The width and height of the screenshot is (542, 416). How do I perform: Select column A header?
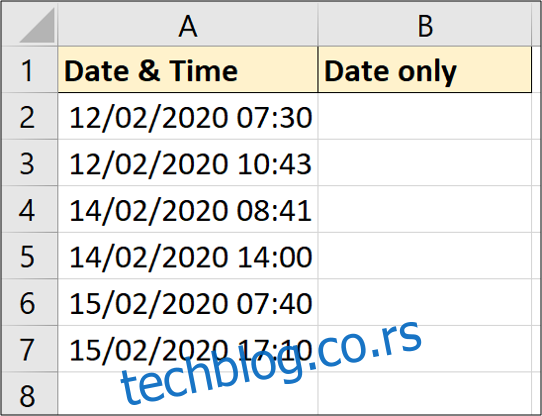188,24
